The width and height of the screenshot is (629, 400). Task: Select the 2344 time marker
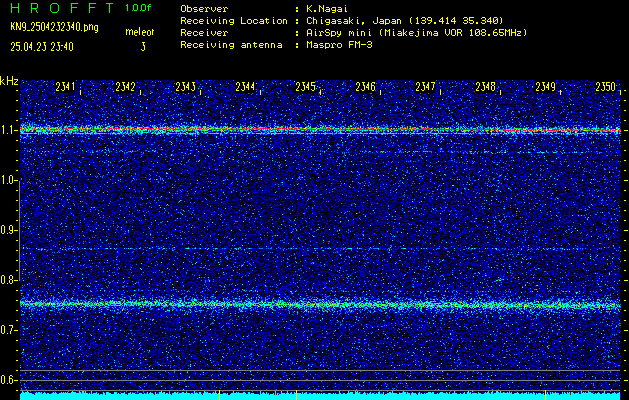(x=245, y=87)
